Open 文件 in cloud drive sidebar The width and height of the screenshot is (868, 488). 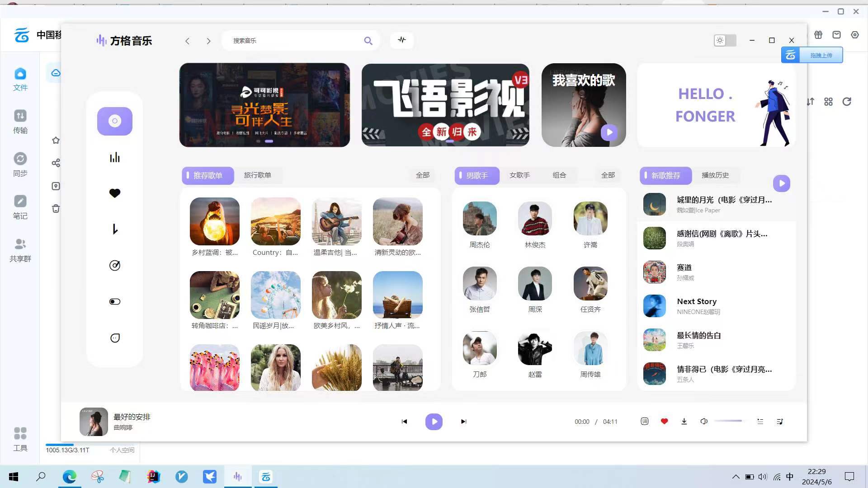click(20, 79)
